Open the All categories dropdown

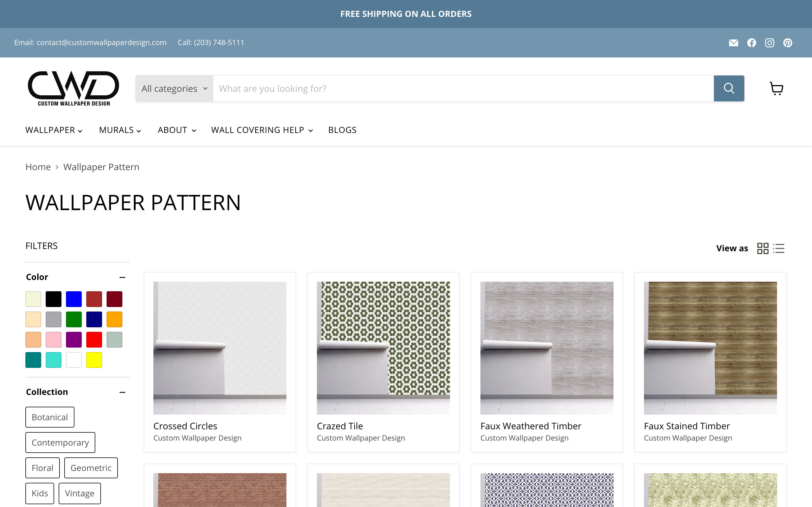174,88
